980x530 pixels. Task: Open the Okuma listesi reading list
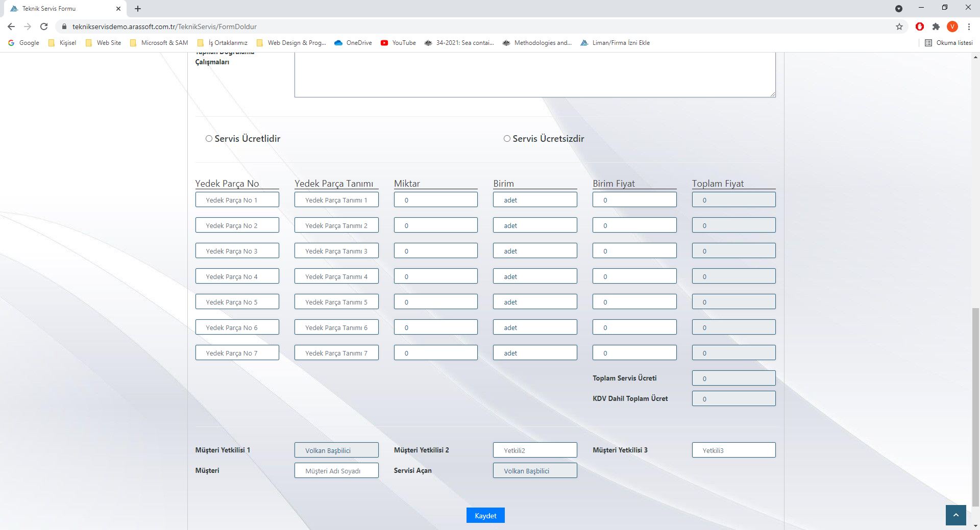coord(949,43)
